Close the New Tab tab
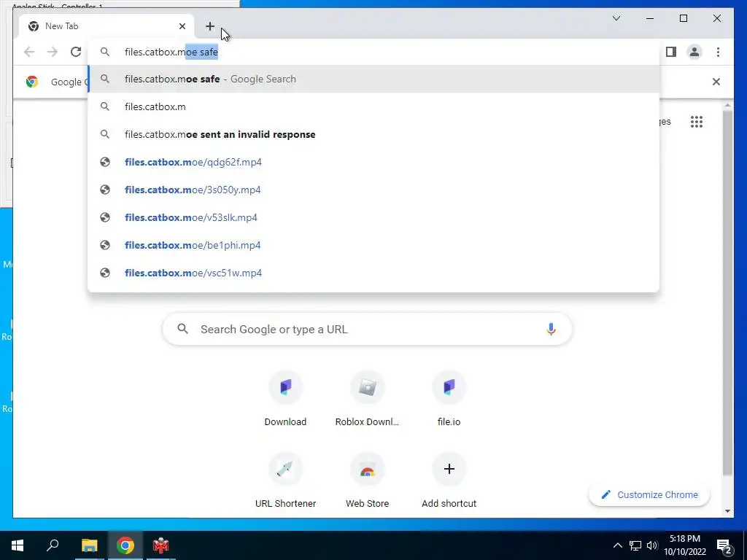Viewport: 747px width, 560px height. [182, 26]
